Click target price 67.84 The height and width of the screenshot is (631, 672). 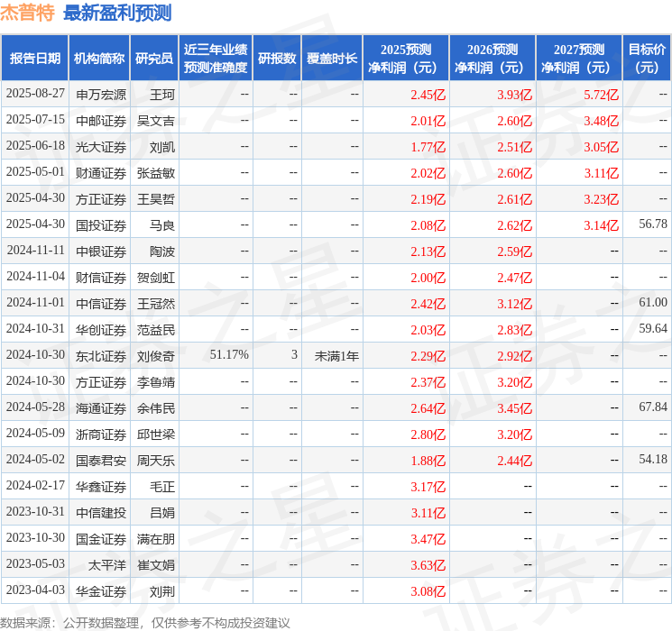tap(653, 407)
